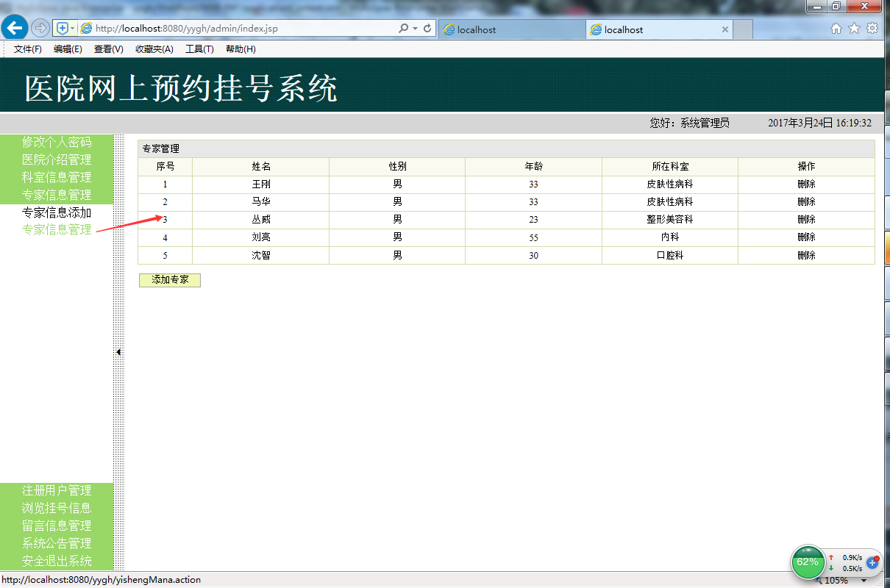This screenshot has width=890, height=588.
Task: Click the browser Forward arrow button
Action: (40, 28)
